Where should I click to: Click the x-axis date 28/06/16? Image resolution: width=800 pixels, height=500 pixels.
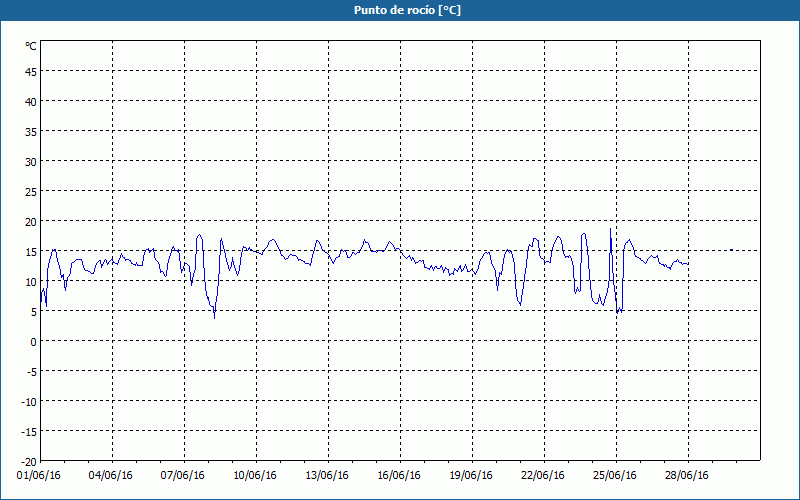[687, 476]
